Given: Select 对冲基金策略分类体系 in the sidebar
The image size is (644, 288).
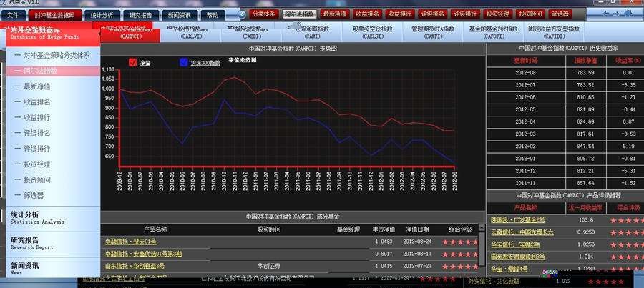Looking at the screenshot, I should pos(53,55).
